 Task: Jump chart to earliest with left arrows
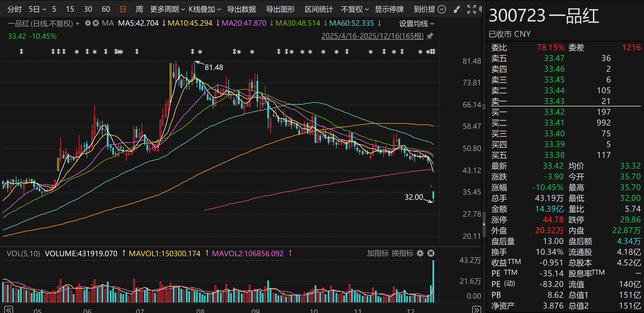[8, 309]
